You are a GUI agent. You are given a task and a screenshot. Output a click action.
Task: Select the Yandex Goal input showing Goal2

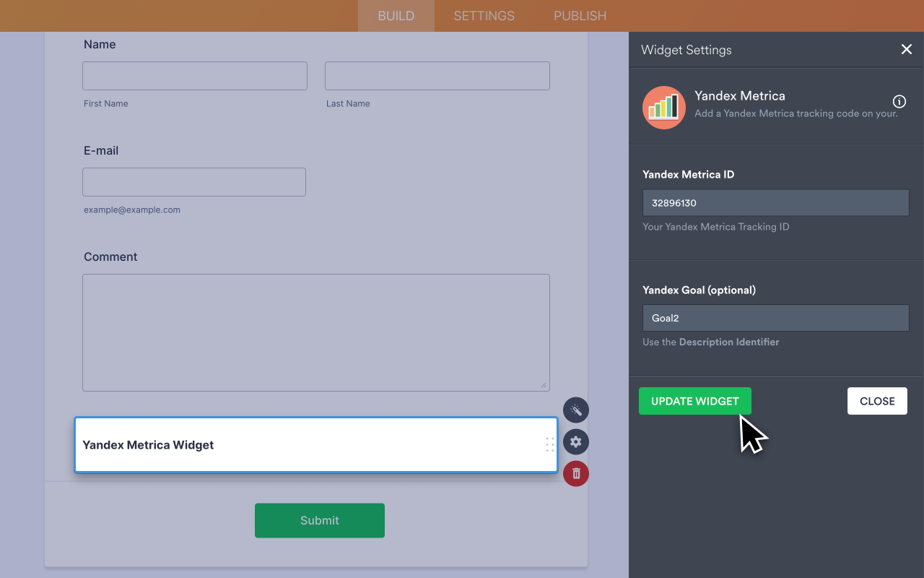[x=775, y=318]
